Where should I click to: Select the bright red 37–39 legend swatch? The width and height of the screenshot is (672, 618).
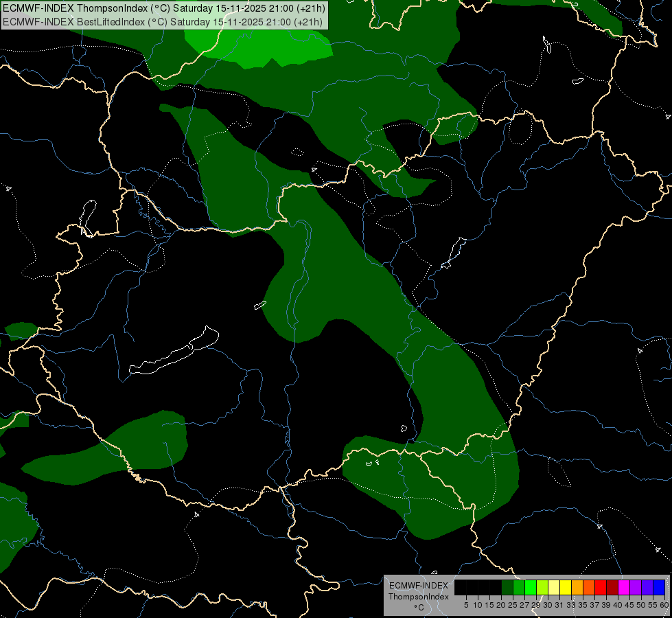(601, 587)
